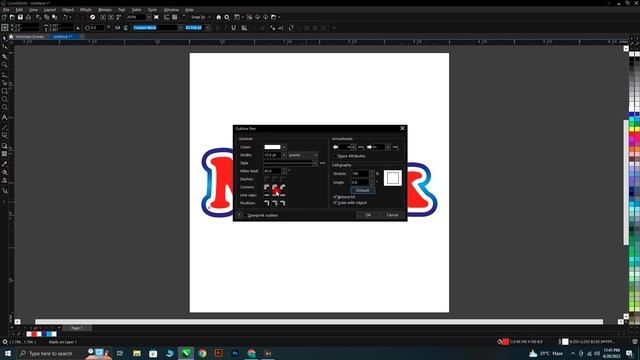Image resolution: width=640 pixels, height=360 pixels.
Task: Click Cancel in Outline Pen dialog
Action: coord(392,215)
